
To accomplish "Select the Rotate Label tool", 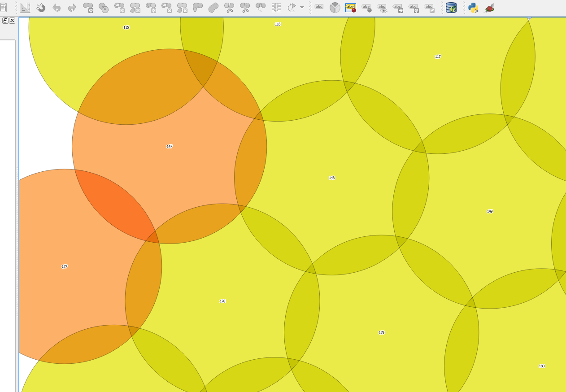I will (x=414, y=7).
